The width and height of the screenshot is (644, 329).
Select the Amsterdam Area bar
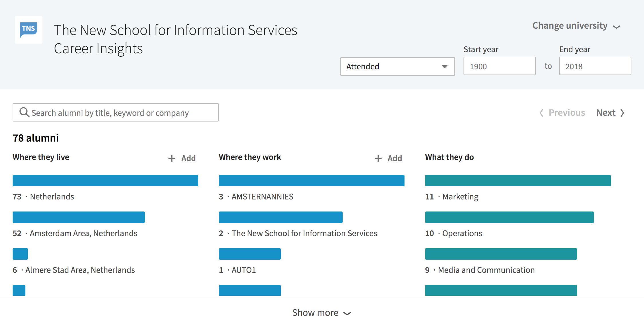point(79,217)
